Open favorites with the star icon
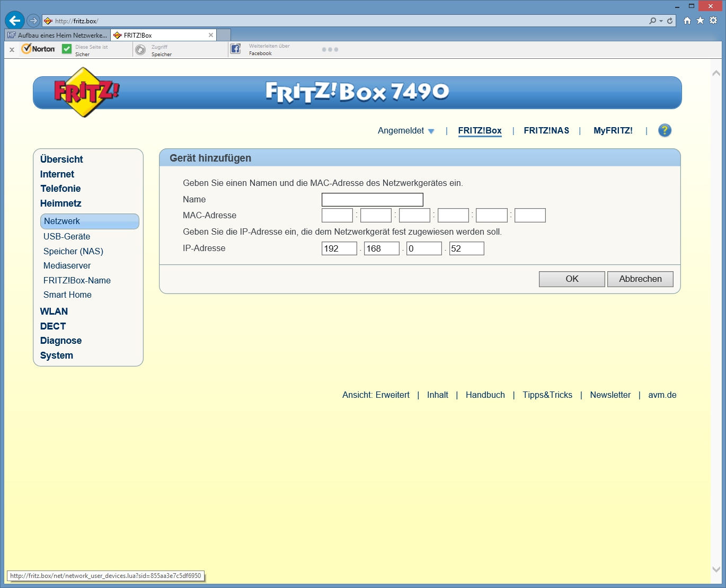726x588 pixels. click(700, 20)
